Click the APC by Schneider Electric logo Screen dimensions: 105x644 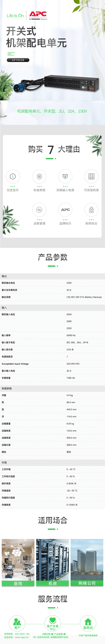tap(38, 15)
